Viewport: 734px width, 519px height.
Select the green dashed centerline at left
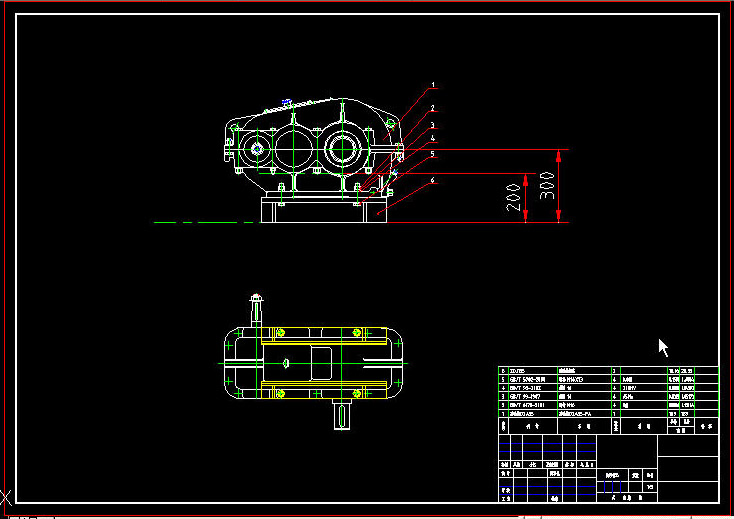pos(203,222)
